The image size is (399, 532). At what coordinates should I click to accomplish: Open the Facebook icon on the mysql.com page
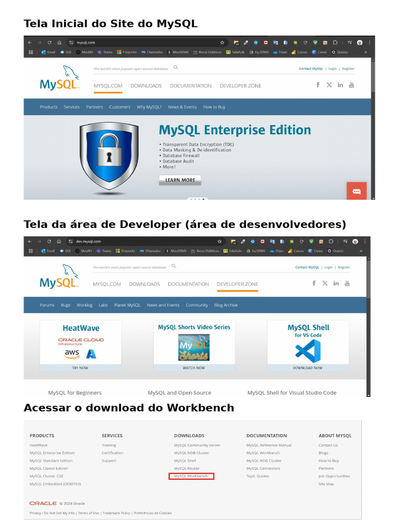click(318, 85)
